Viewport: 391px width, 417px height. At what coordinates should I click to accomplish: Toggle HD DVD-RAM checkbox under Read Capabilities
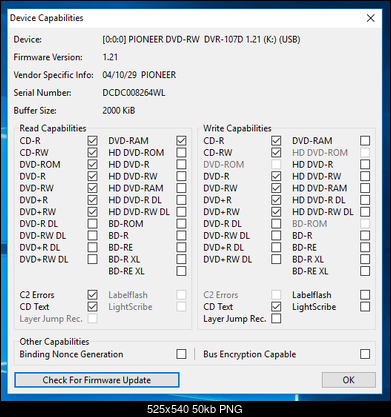point(181,188)
